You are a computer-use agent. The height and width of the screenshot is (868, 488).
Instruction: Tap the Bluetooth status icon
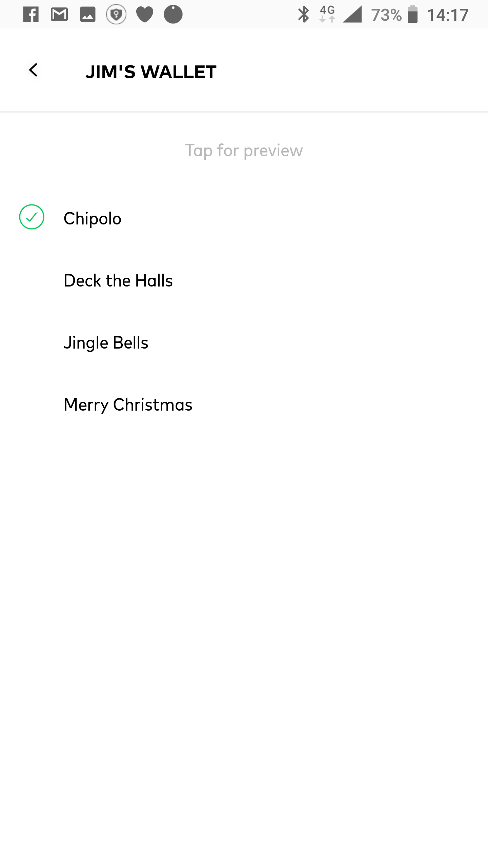tap(303, 15)
